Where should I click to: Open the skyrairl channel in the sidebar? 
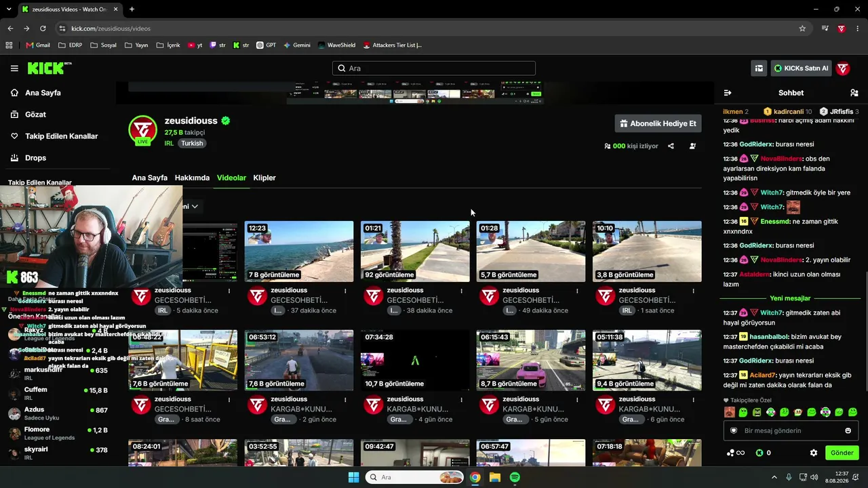(58, 453)
